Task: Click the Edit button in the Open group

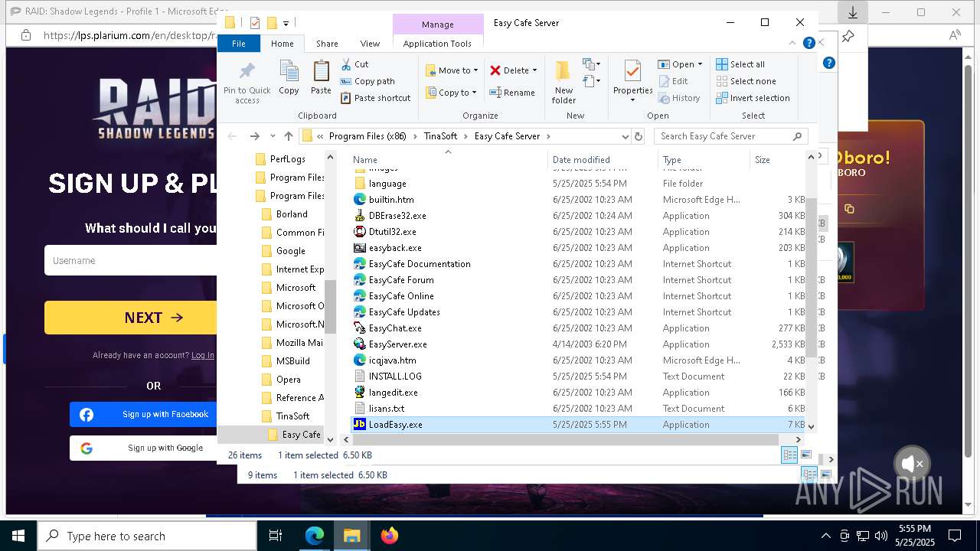Action: [673, 81]
